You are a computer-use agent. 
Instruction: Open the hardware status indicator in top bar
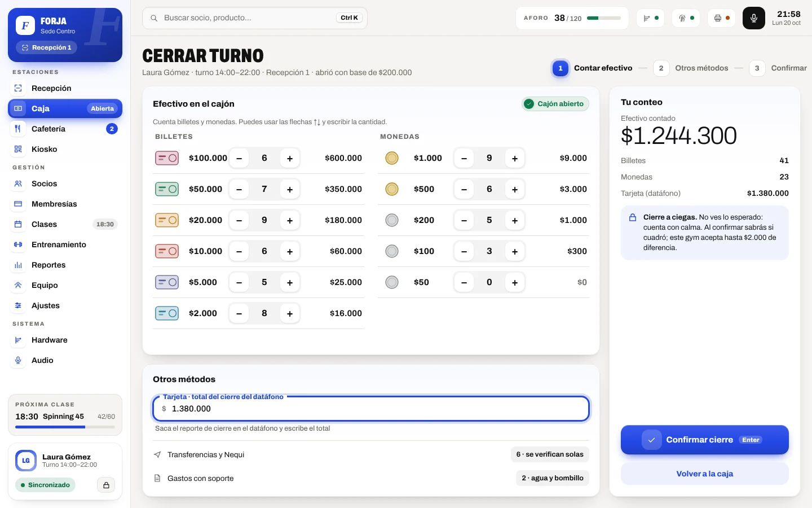[651, 18]
